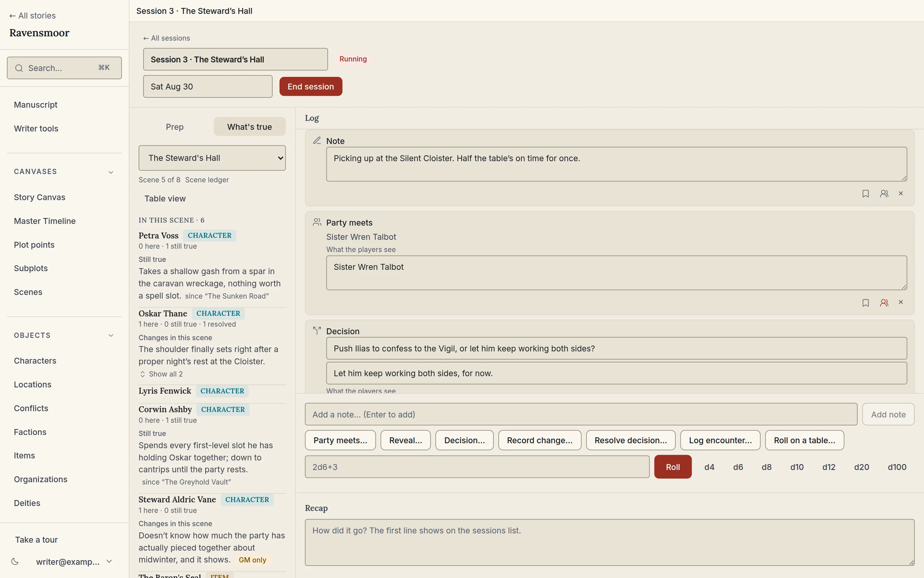This screenshot has height=578, width=924.
Task: Click the Record change... button
Action: point(540,440)
